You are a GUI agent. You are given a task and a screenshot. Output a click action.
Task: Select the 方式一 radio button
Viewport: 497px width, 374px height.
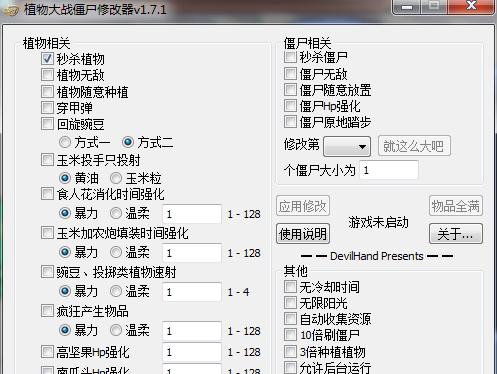coord(65,142)
